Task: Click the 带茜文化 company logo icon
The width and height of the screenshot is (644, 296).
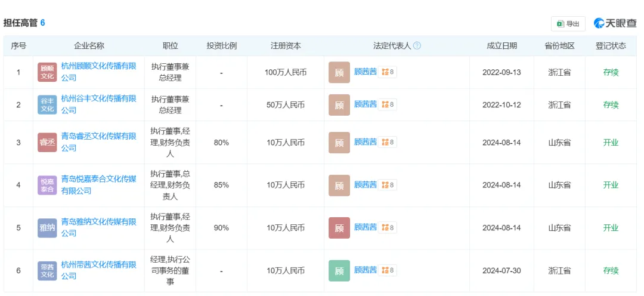Action: click(x=47, y=271)
